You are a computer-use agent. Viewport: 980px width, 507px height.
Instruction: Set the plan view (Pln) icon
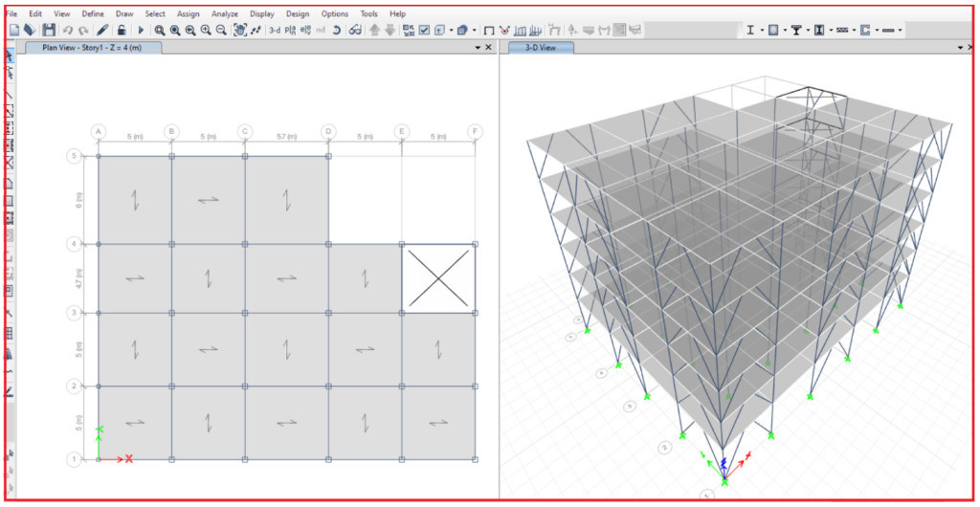[x=290, y=30]
